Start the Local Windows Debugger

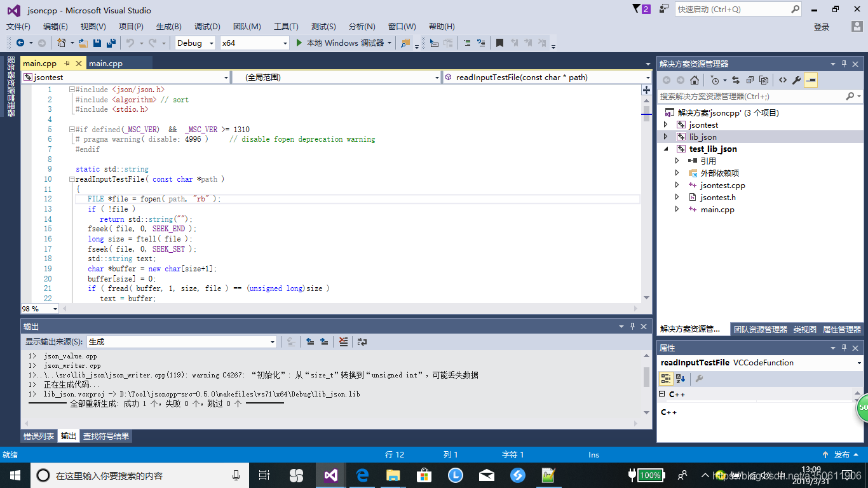(x=344, y=43)
